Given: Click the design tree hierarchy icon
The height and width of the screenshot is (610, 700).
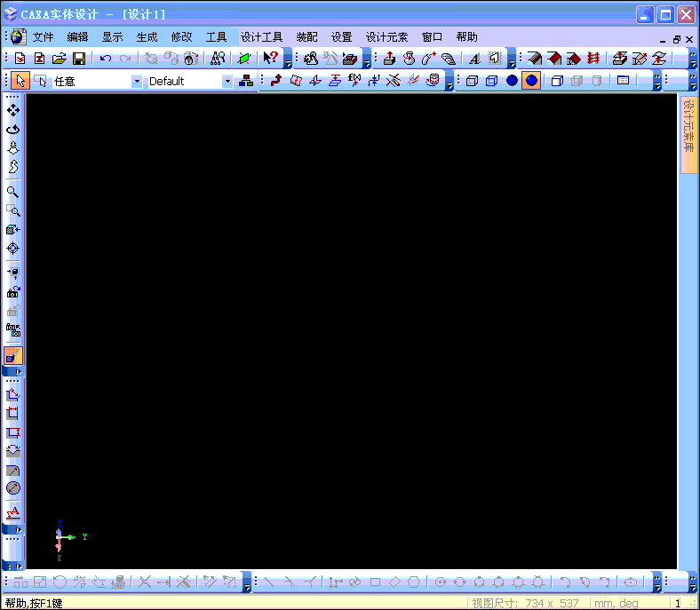Looking at the screenshot, I should point(246,81).
